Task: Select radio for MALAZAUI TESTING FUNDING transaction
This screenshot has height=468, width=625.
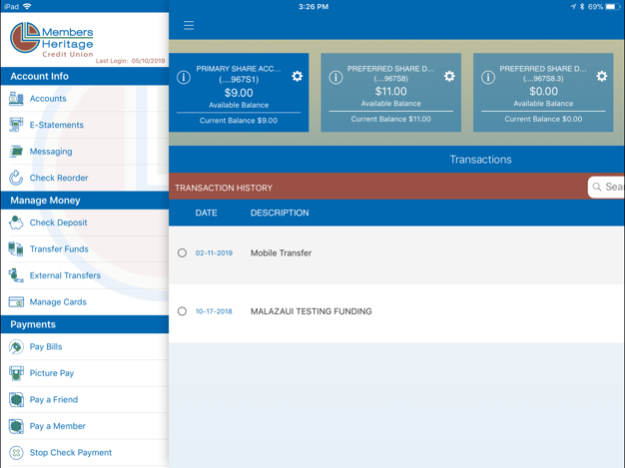Action: point(182,311)
